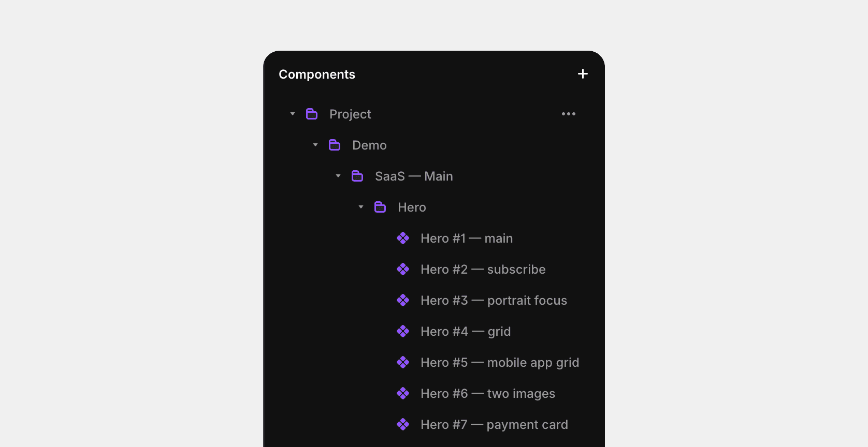The image size is (868, 447).
Task: Collapse the SaaS — Main folder
Action: tap(338, 176)
